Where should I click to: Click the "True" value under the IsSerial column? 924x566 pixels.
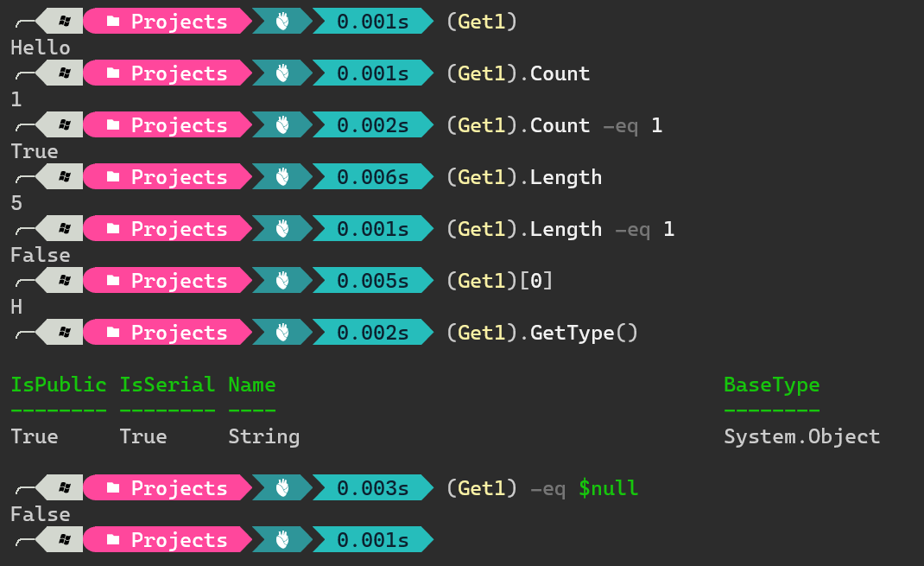click(143, 436)
